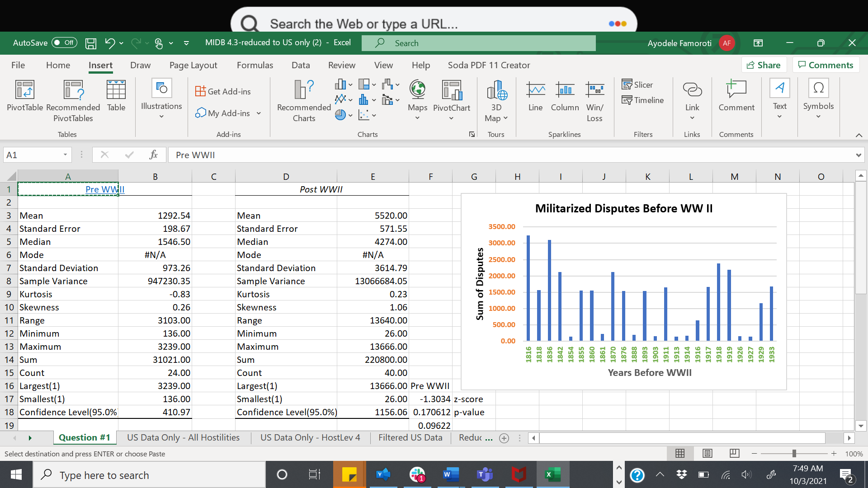Open the My Add-ins dropdown arrow

pos(259,113)
